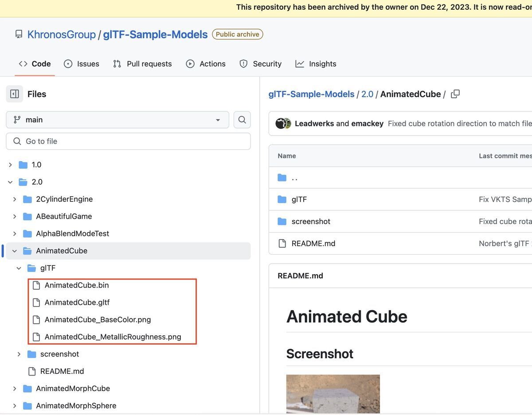
Task: Expand the 2CylinderEngine folder chevron
Action: (15, 199)
